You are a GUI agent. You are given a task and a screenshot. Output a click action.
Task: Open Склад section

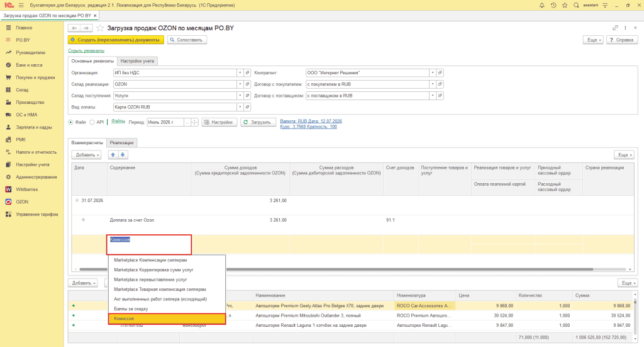pos(22,89)
